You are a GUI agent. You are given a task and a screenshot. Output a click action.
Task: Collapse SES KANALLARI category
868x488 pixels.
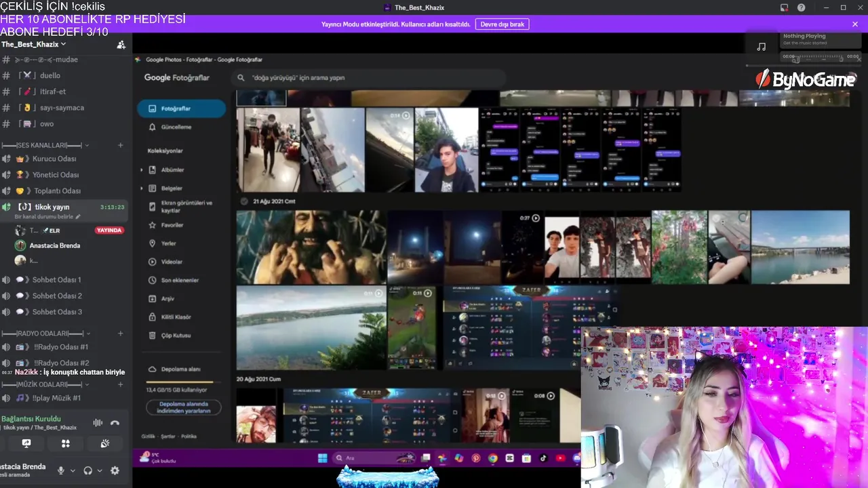pos(45,145)
